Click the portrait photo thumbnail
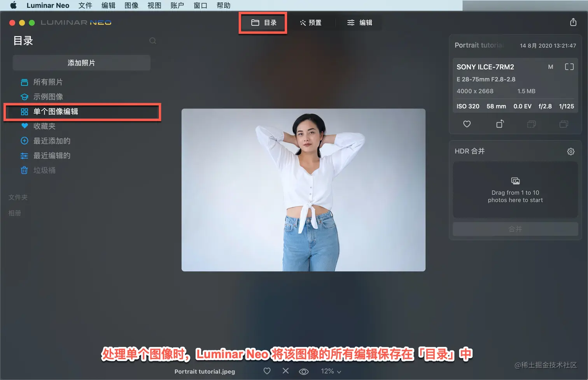The height and width of the screenshot is (380, 588). tap(303, 190)
